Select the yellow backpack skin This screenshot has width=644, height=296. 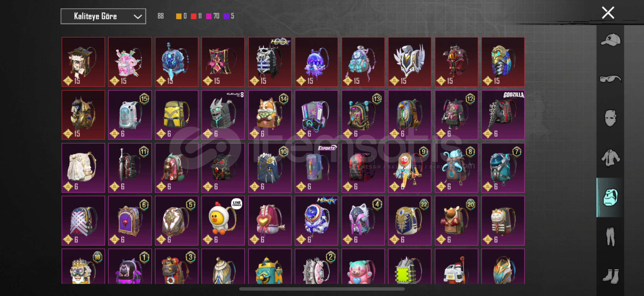pyautogui.click(x=176, y=115)
